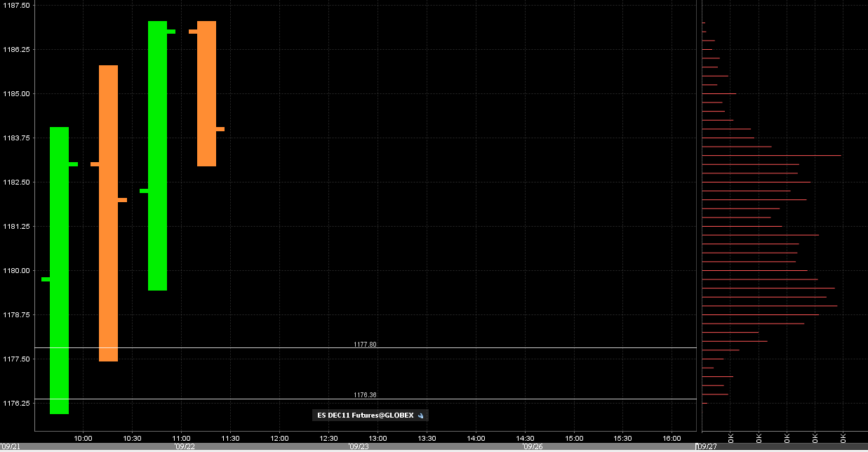Click the 10:30 time axis label
Viewport: 868px width, 452px height.
132,437
